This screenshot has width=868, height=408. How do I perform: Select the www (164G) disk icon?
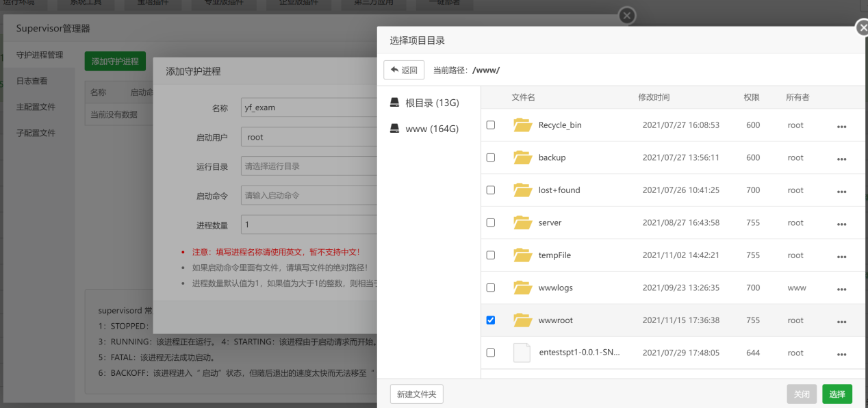(394, 129)
